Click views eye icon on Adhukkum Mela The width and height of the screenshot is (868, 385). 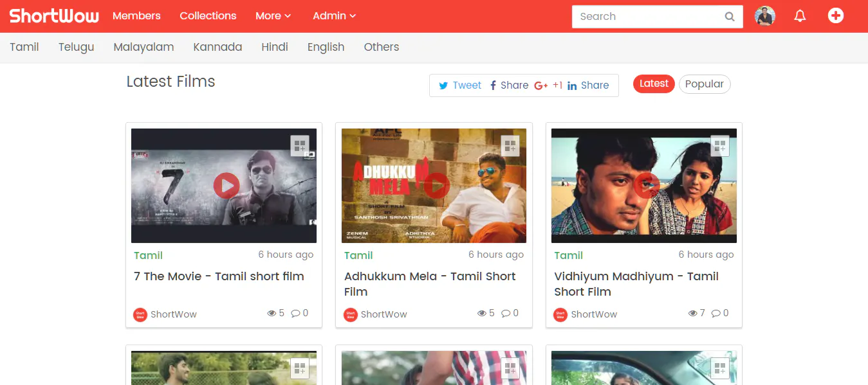click(482, 314)
